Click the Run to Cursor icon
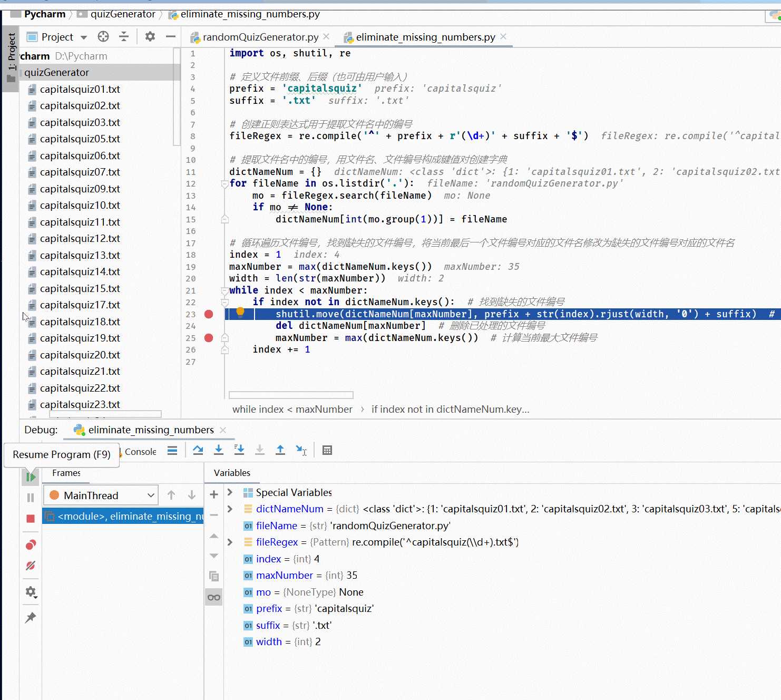This screenshot has width=781, height=700. [301, 450]
